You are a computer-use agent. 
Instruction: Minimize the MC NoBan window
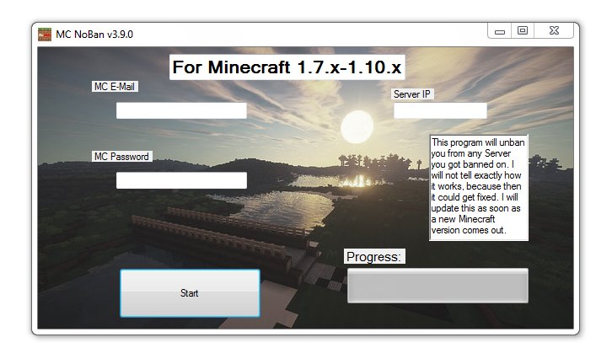coord(500,31)
